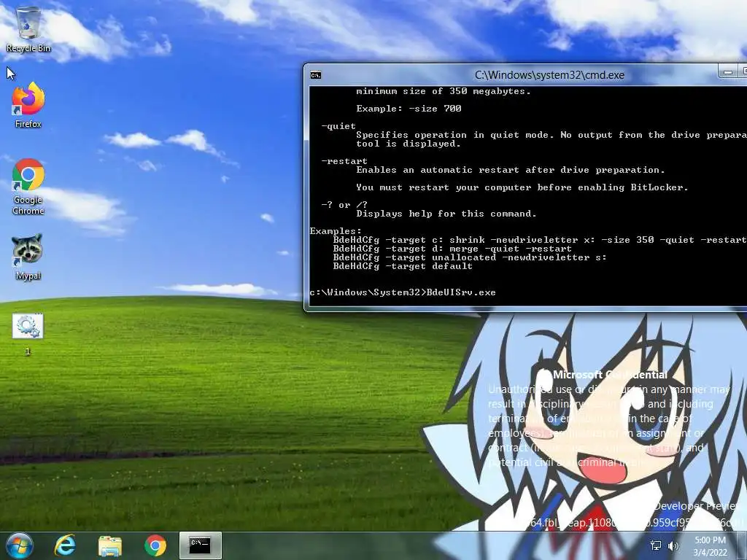Click the 'Examples:' heading in the console

click(336, 231)
